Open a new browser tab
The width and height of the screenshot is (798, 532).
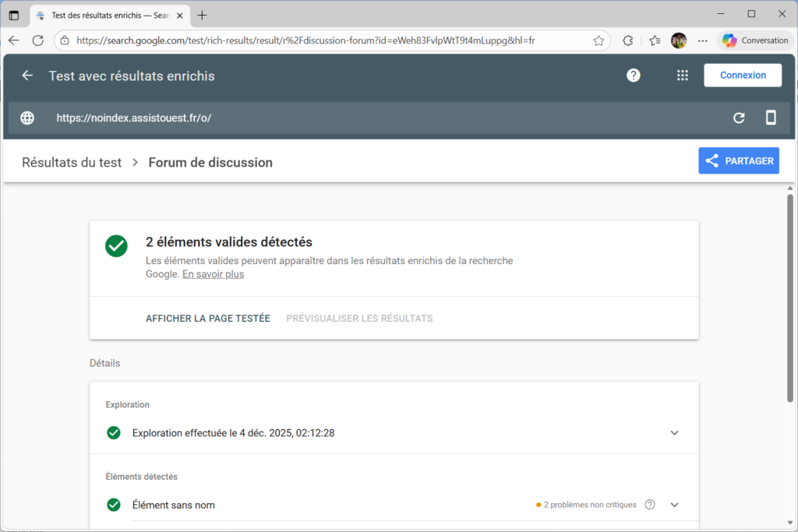(x=203, y=15)
